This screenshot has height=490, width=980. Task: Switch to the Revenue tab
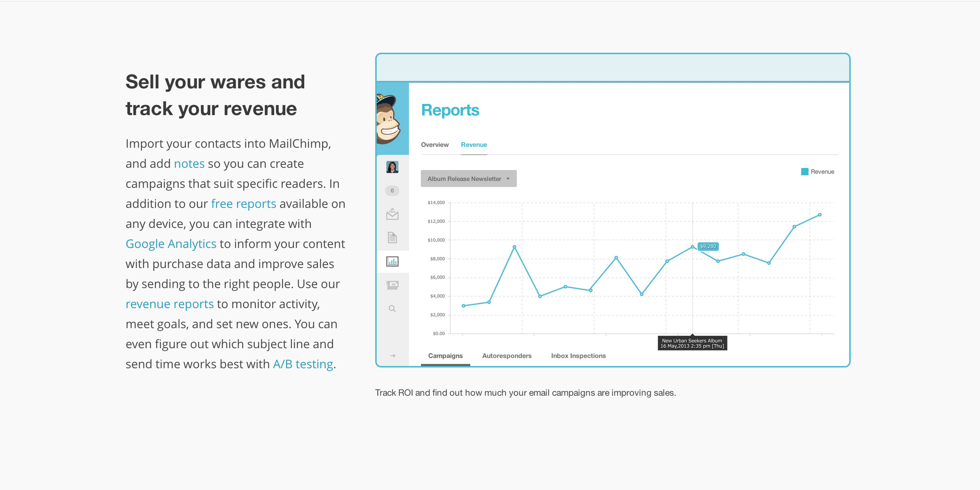[474, 145]
